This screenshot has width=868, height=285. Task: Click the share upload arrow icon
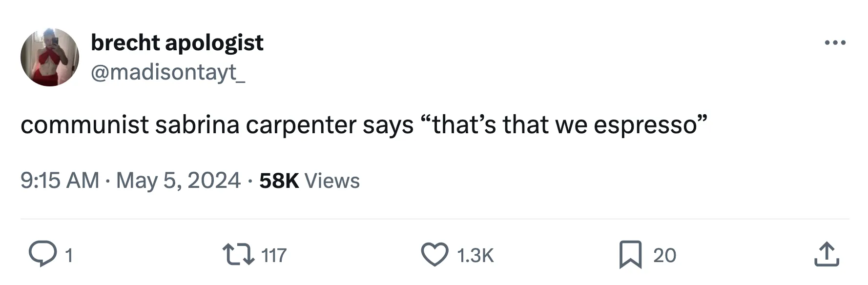point(827,255)
